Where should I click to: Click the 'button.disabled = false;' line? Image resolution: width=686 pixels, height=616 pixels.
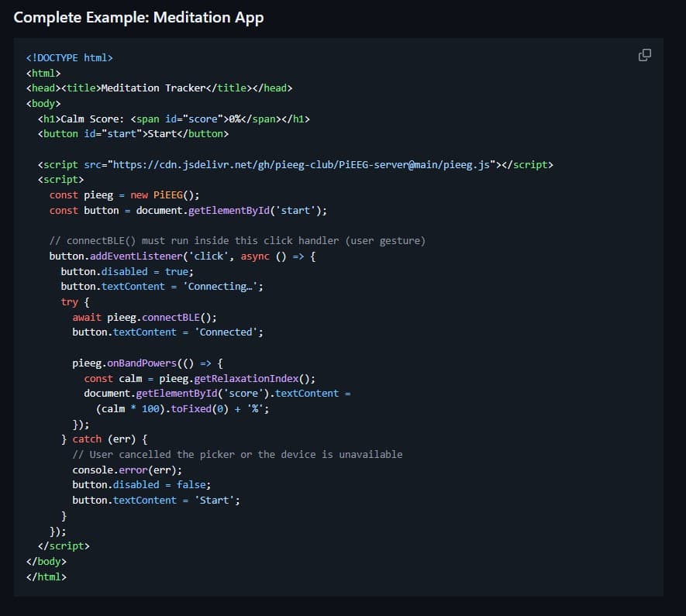pos(141,485)
